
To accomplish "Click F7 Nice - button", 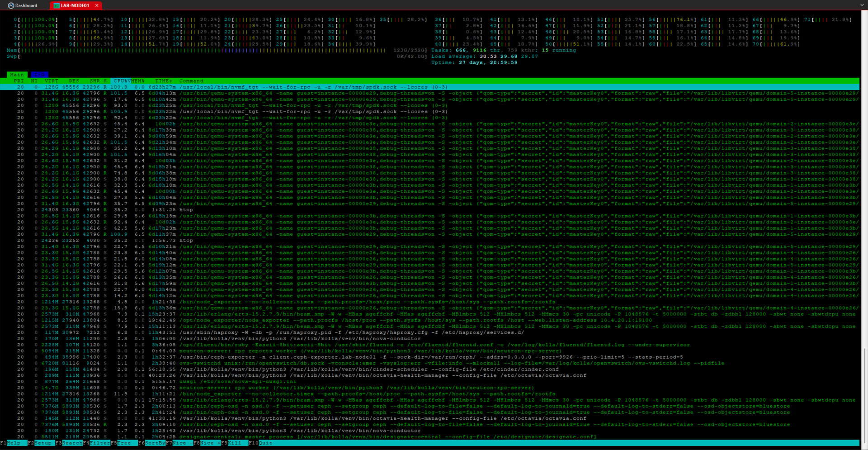I will 179,443.
